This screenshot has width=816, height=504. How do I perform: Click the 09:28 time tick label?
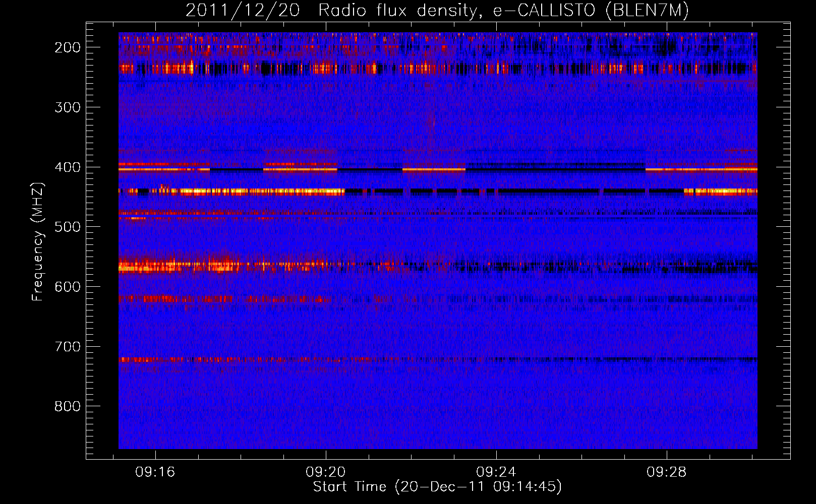[x=667, y=472]
